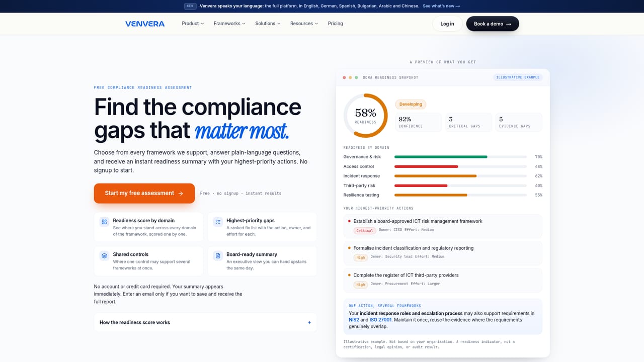Viewport: 644px width, 362px height.
Task: Click the Owner: Procurement text
Action: pyautogui.click(x=389, y=284)
